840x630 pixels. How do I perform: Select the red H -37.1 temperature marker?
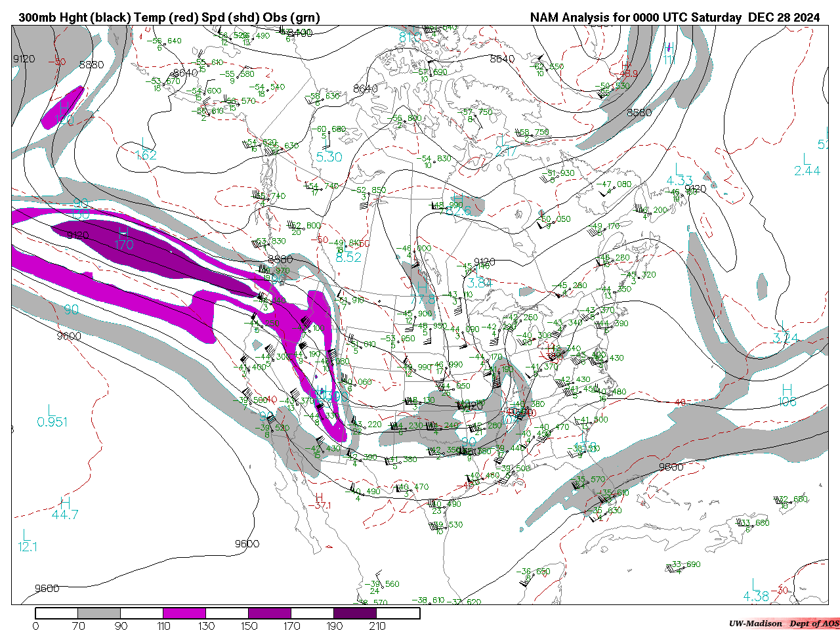coord(321,501)
